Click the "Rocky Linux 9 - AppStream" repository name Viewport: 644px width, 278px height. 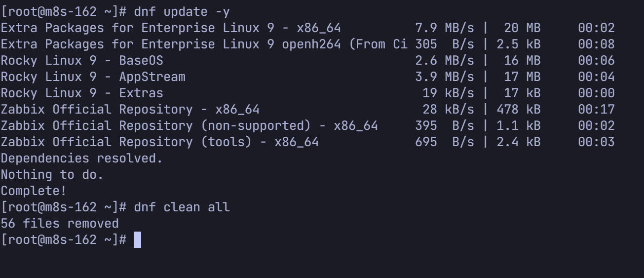[x=93, y=77]
